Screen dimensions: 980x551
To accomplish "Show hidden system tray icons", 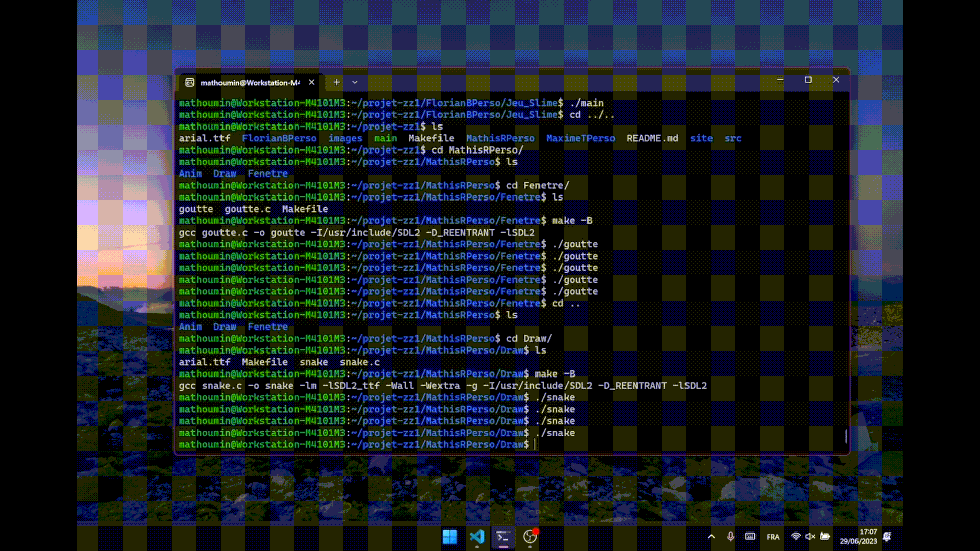I will tap(711, 536).
